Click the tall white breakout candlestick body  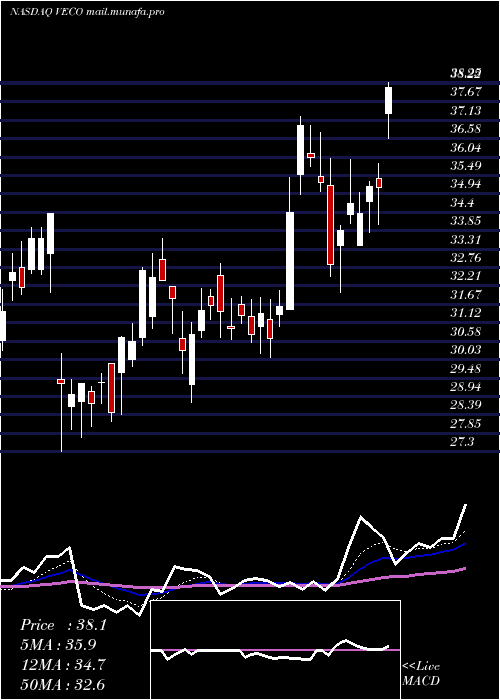pyautogui.click(x=290, y=261)
